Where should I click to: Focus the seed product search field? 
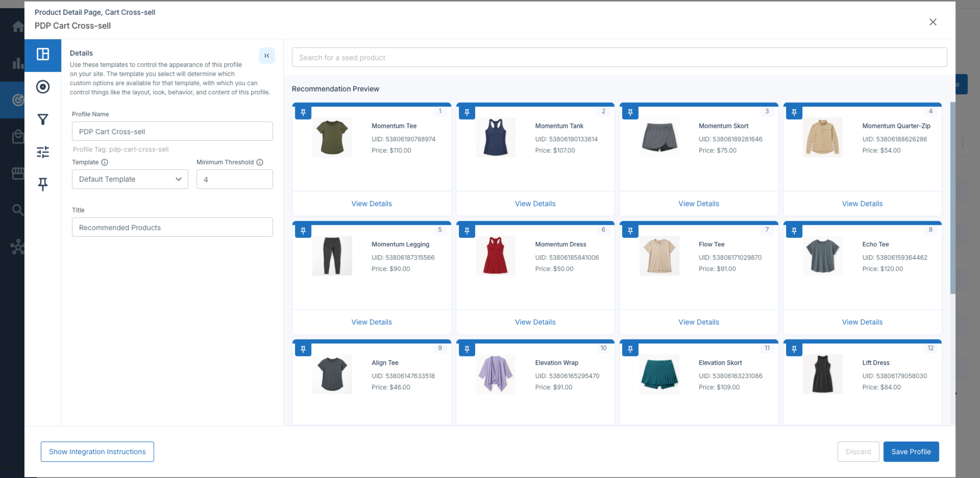point(619,57)
